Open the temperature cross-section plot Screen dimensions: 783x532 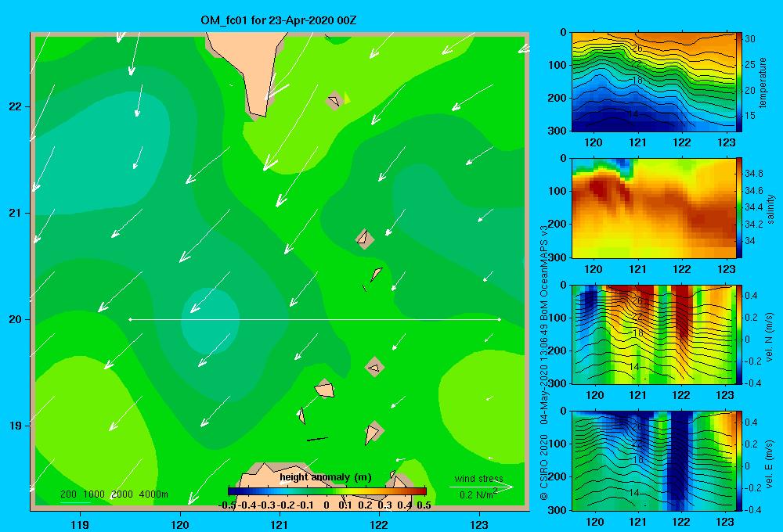click(x=654, y=82)
